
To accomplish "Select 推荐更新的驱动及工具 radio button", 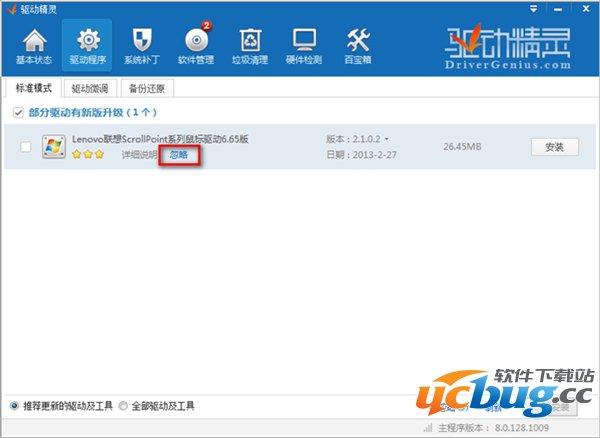I will 14,406.
